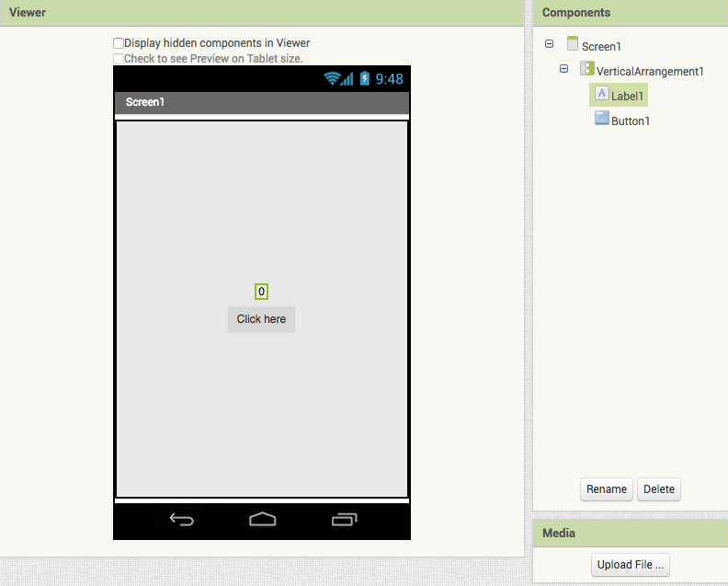
Task: Click the 9:48 clock in status bar
Action: coord(389,79)
